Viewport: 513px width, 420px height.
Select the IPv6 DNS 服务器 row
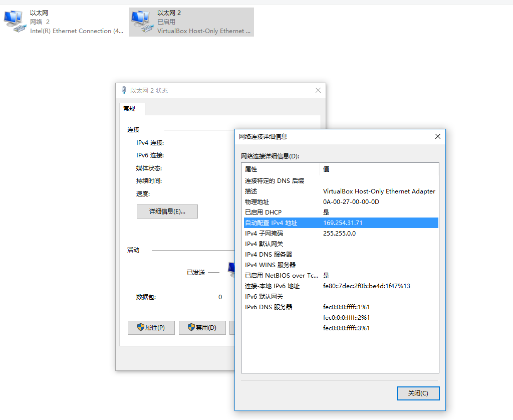click(x=341, y=307)
